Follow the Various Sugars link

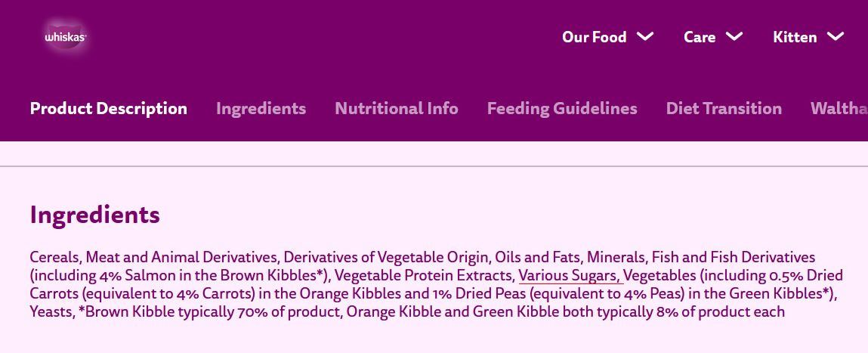[570, 275]
